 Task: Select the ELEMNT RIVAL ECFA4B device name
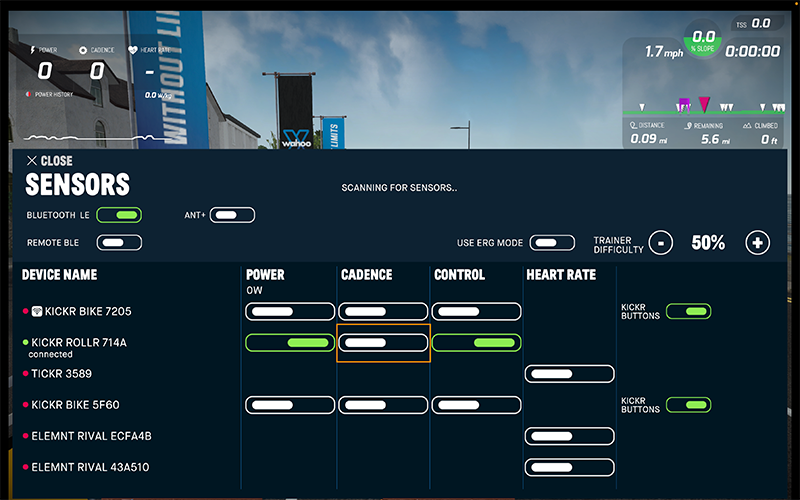pos(91,436)
